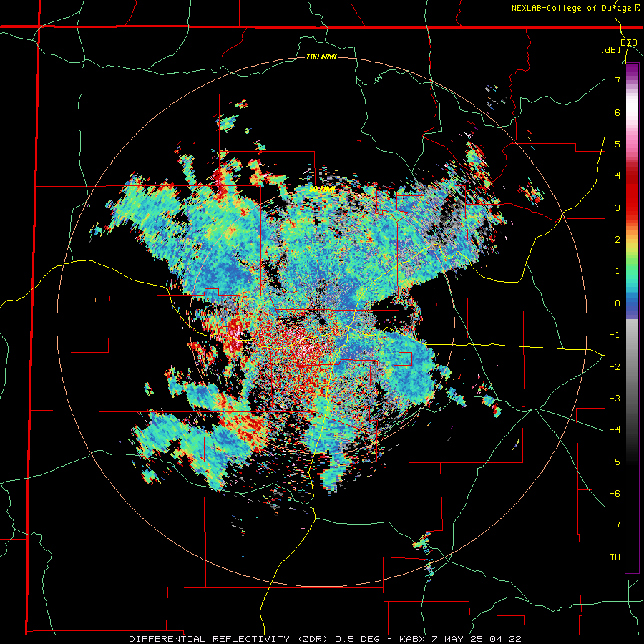Select the 5 value on the dB scale
This screenshot has width=644, height=644.
(x=618, y=144)
